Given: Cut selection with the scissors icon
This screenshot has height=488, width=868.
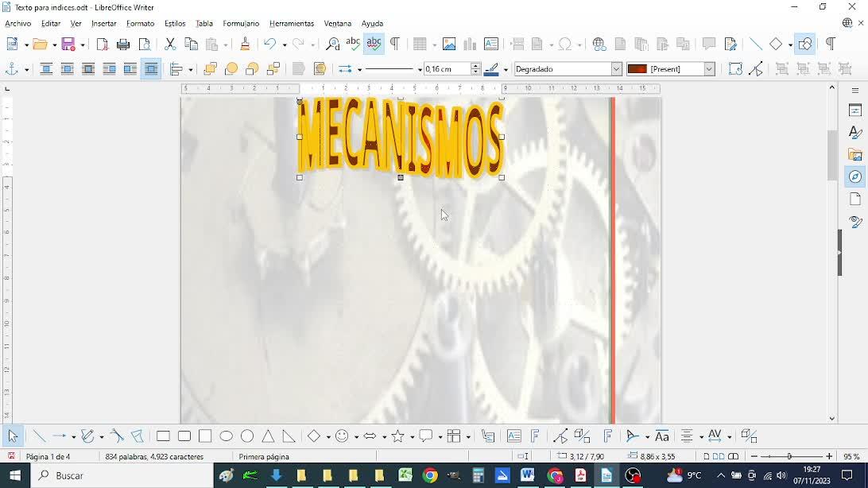Looking at the screenshot, I should pyautogui.click(x=170, y=45).
